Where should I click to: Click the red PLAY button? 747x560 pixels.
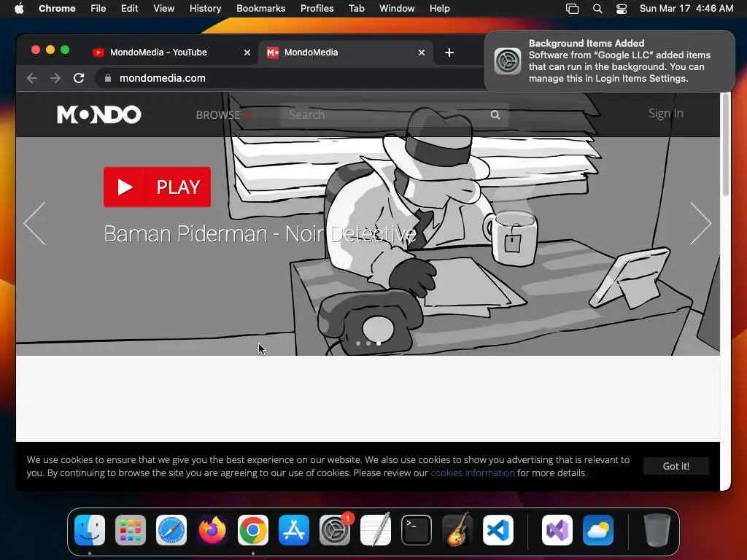[158, 187]
